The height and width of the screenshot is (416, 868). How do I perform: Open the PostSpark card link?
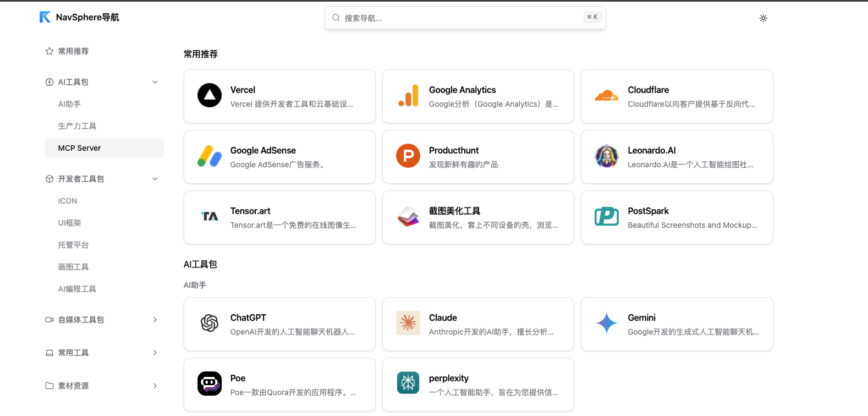677,217
